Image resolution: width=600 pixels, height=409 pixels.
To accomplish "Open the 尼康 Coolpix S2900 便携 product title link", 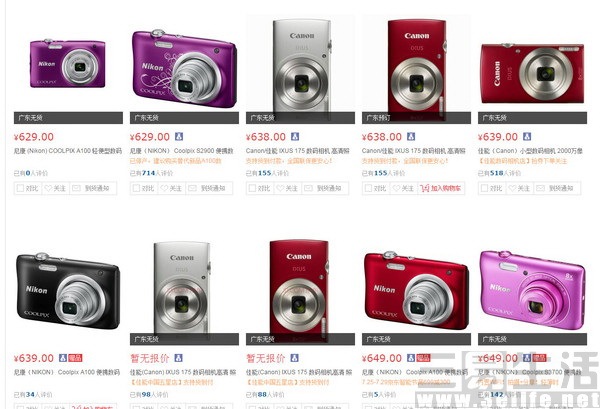I will 181,151.
